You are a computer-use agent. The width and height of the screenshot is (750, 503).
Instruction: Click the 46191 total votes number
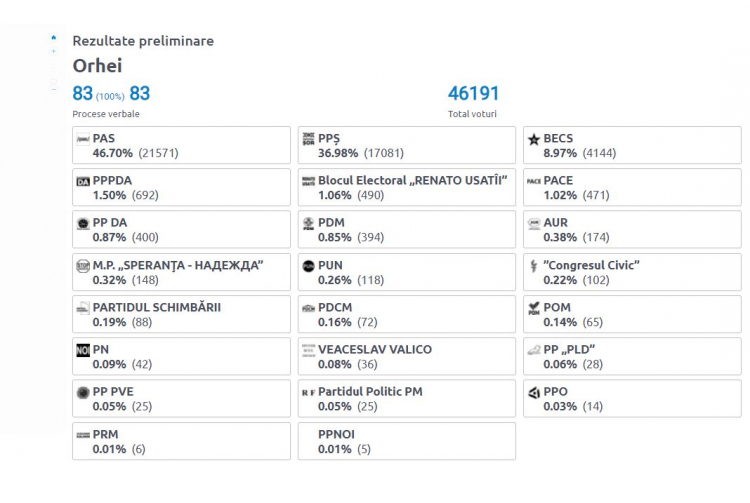pos(473,93)
